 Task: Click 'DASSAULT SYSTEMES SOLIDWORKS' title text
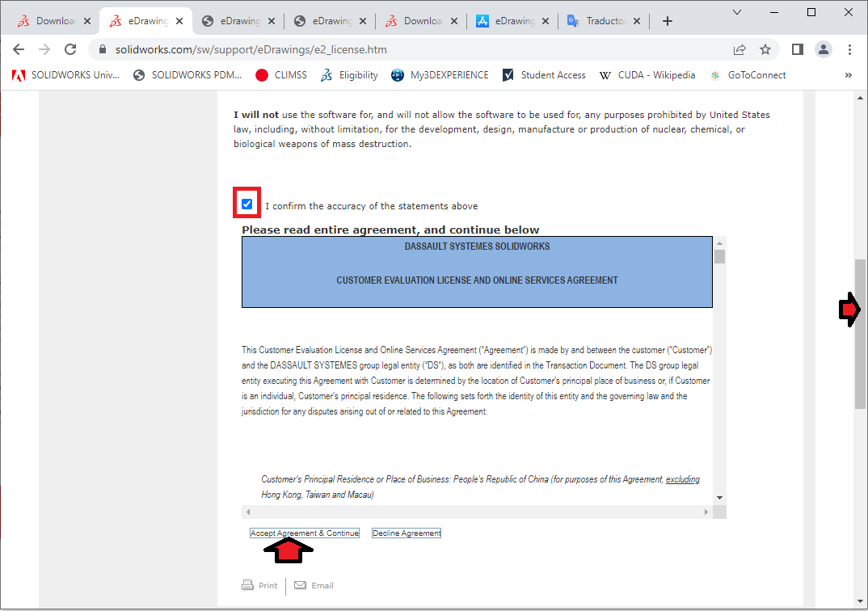point(477,247)
